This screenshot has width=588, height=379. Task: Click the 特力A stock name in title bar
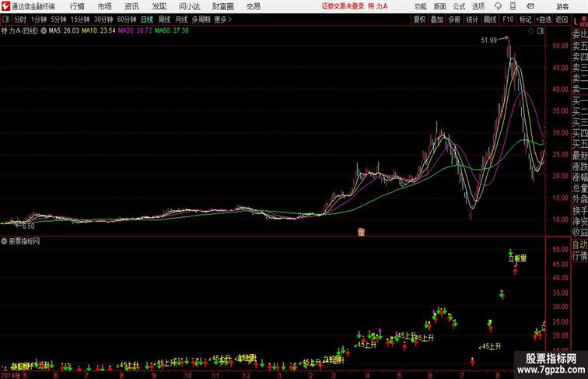point(378,6)
